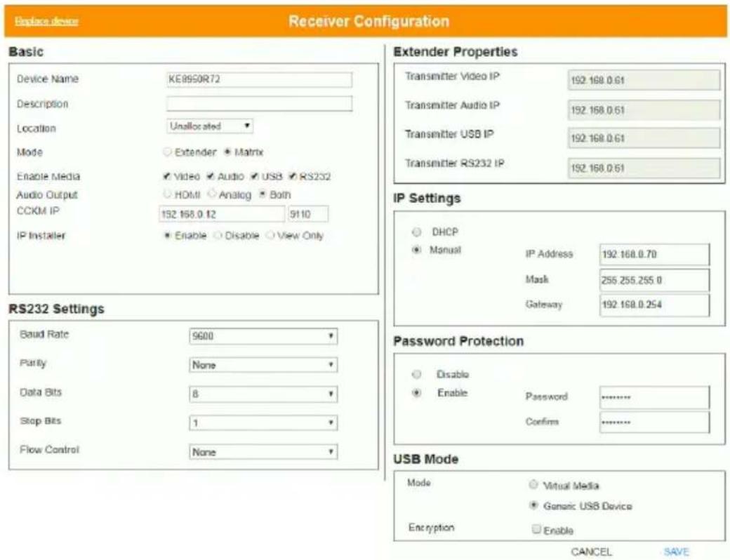Click the SAVE button
The height and width of the screenshot is (560, 730).
676,552
